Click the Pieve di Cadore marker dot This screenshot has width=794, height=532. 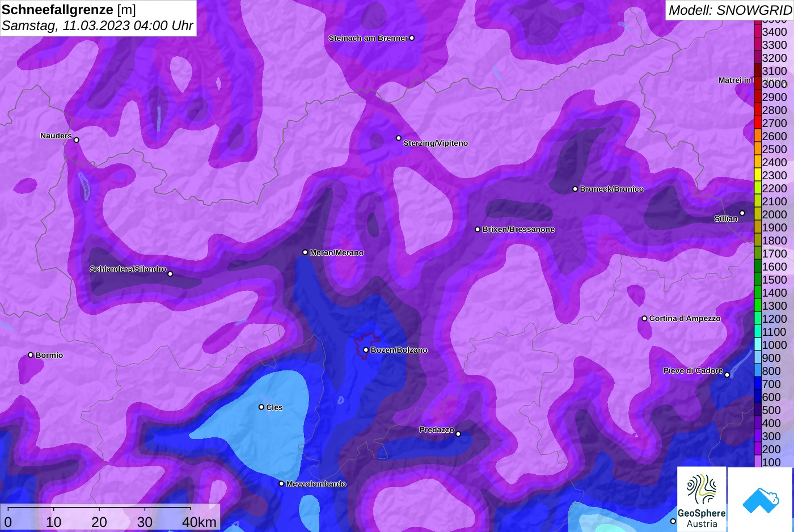[727, 375]
